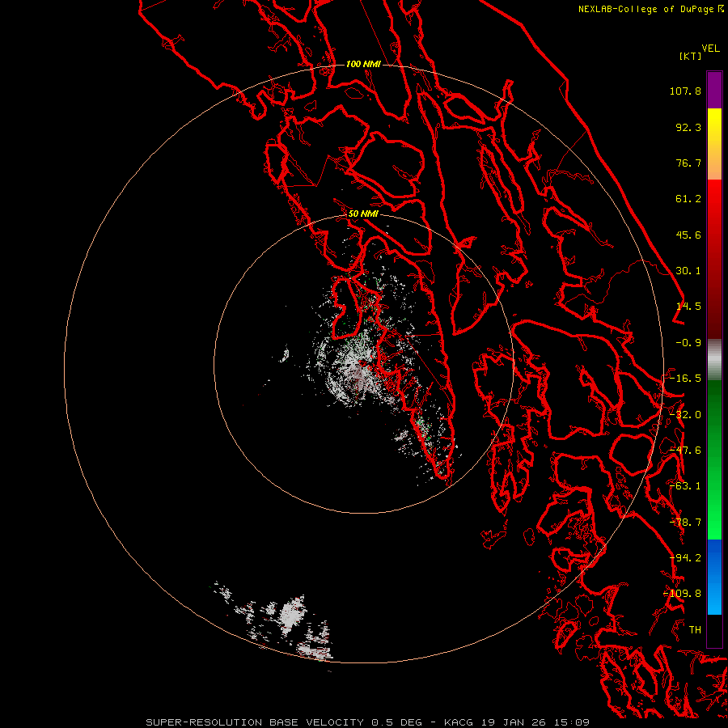Click the 50 NMI range ring label
Viewport: 728px width, 728px height.
[x=363, y=214]
